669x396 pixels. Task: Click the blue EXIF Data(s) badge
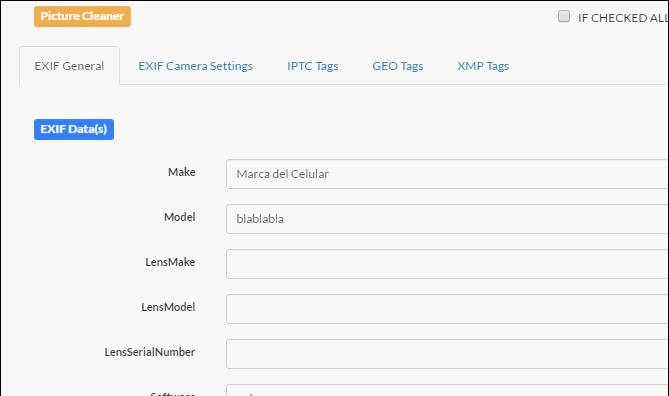tap(74, 129)
